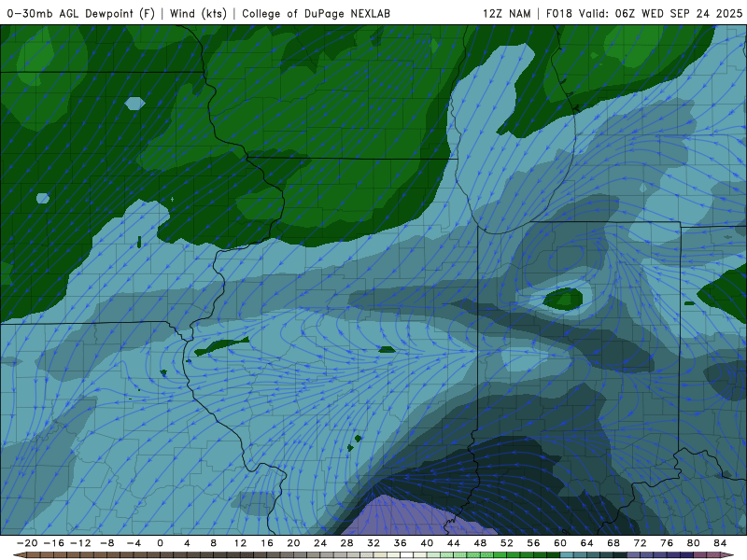Click the 28 label on the color scale

pos(346,543)
